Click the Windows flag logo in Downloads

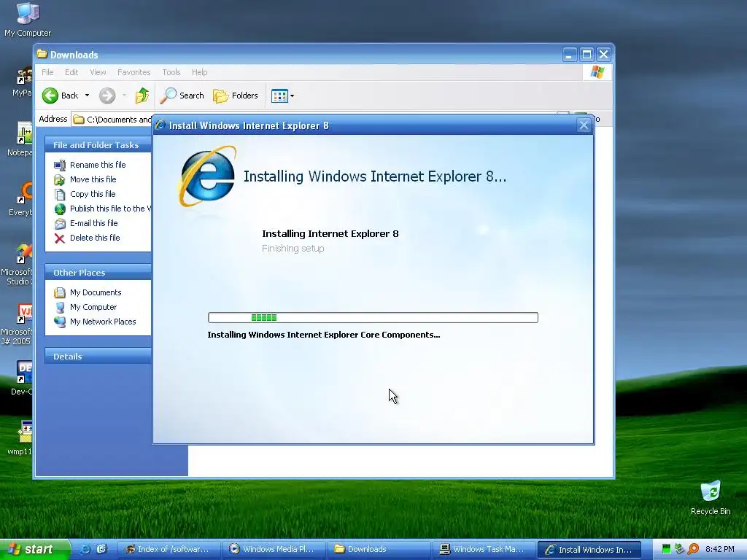597,72
